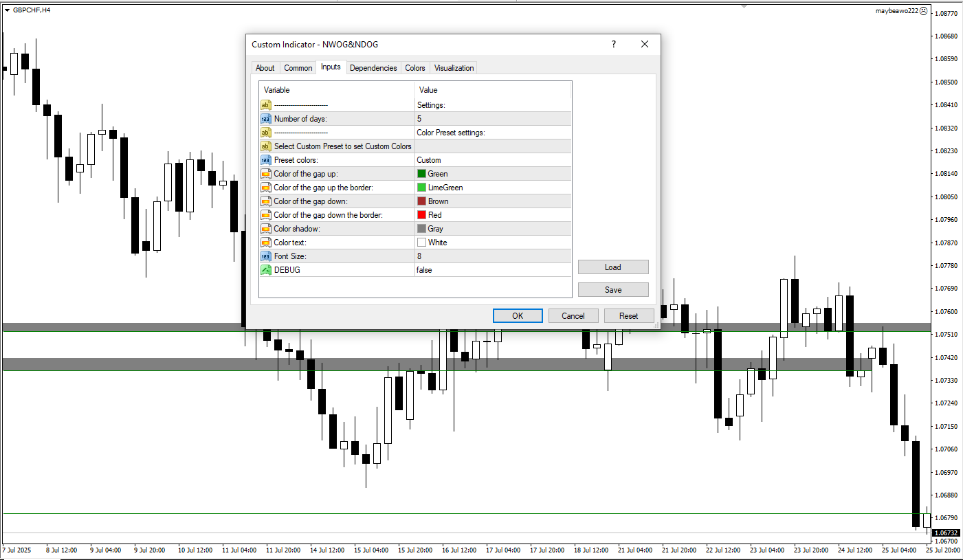Select the 'Number of days:' variable label

point(300,119)
